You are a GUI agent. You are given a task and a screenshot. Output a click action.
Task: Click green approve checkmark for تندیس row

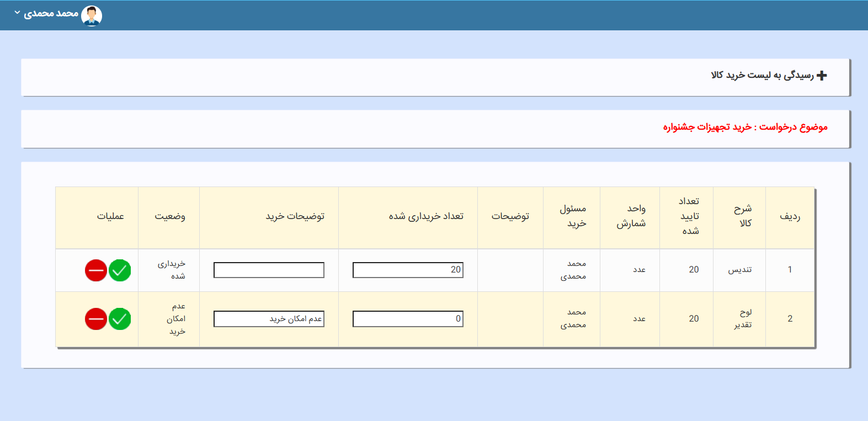(120, 270)
